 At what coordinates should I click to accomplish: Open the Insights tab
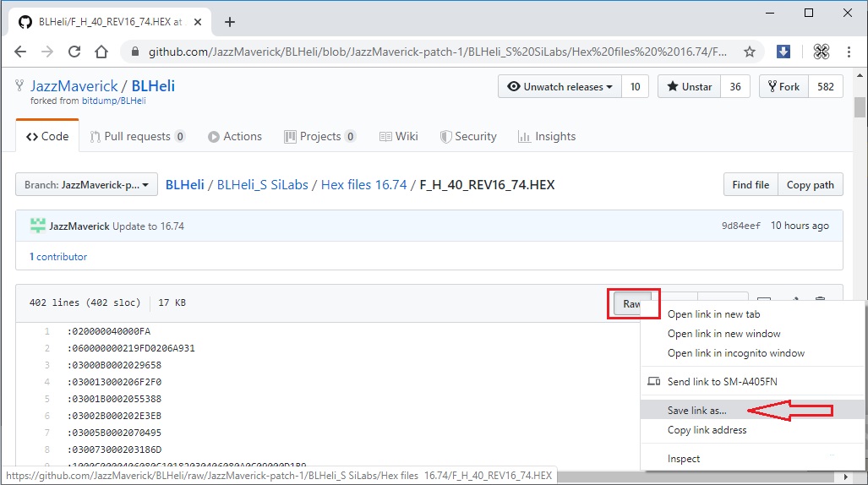click(x=547, y=136)
